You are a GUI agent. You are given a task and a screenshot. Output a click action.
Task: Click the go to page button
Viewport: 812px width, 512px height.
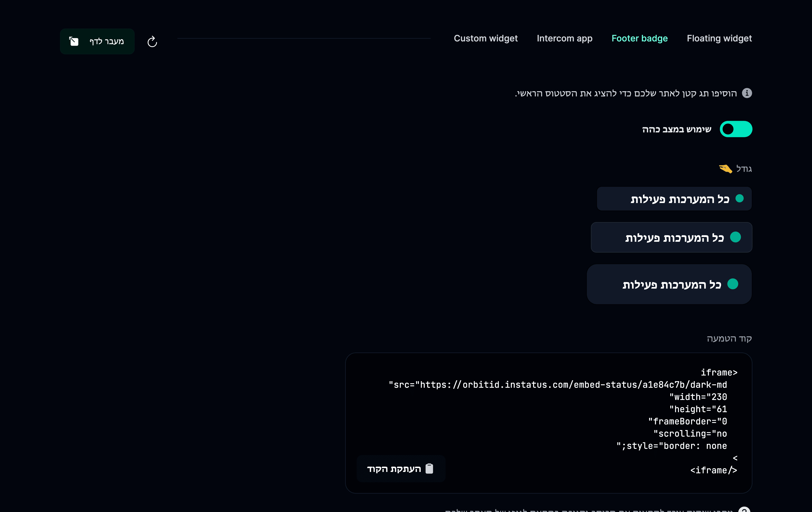pyautogui.click(x=97, y=41)
